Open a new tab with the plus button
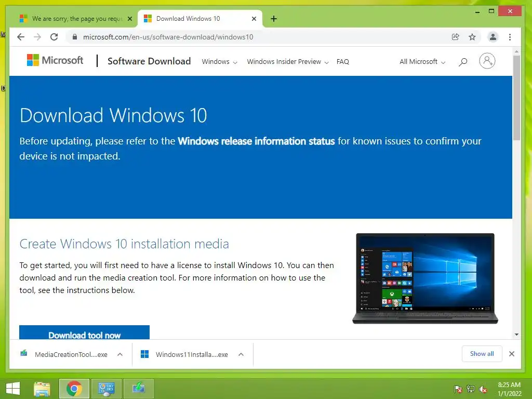This screenshot has height=399, width=532. tap(274, 19)
